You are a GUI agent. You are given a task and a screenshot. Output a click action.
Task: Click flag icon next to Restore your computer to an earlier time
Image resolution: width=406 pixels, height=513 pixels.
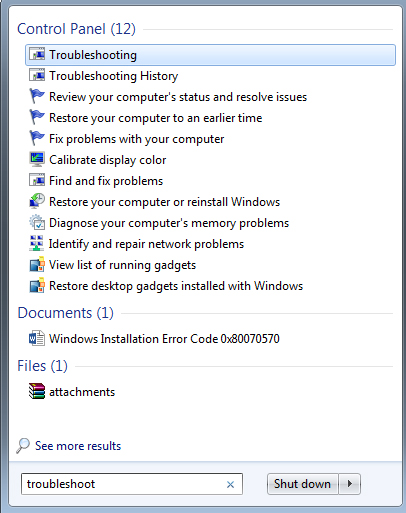pos(37,117)
